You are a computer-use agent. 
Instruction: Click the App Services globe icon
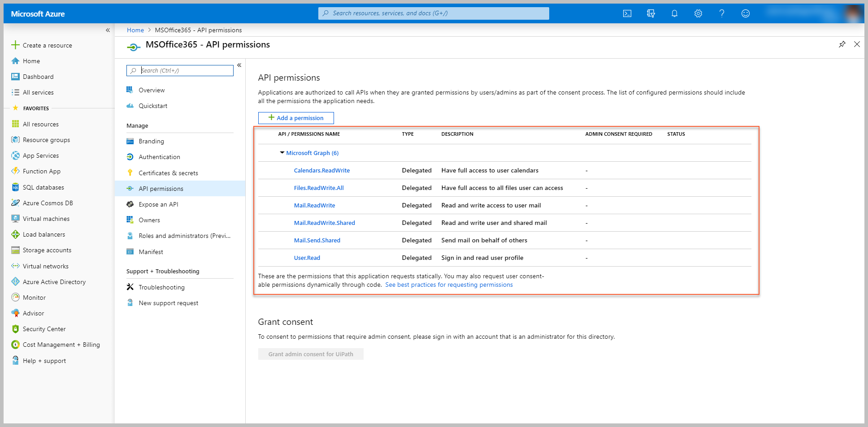pyautogui.click(x=15, y=155)
